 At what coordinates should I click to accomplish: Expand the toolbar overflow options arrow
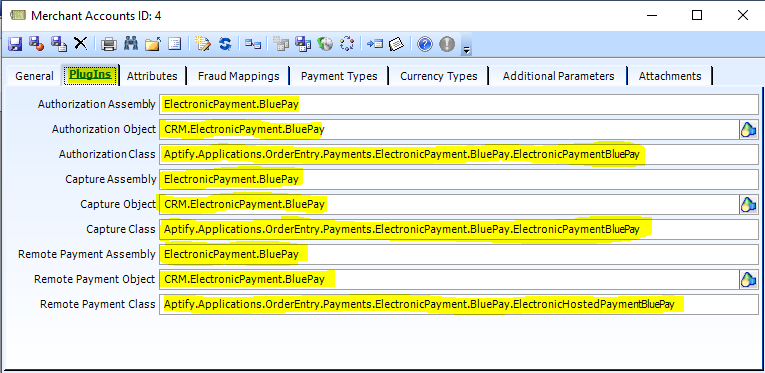point(466,50)
